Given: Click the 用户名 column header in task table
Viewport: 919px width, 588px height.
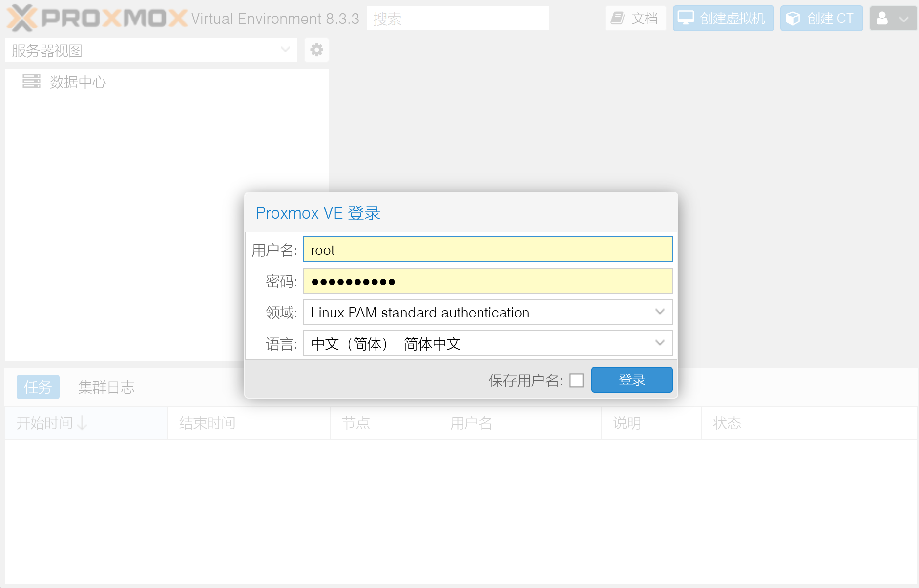Looking at the screenshot, I should coord(521,423).
